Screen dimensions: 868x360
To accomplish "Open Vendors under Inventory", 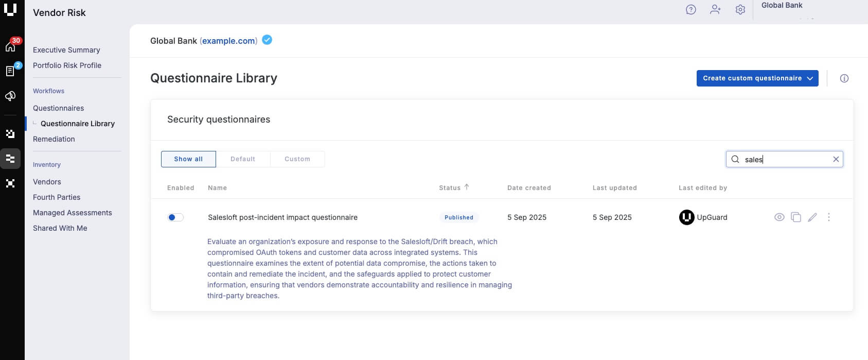I will point(47,182).
